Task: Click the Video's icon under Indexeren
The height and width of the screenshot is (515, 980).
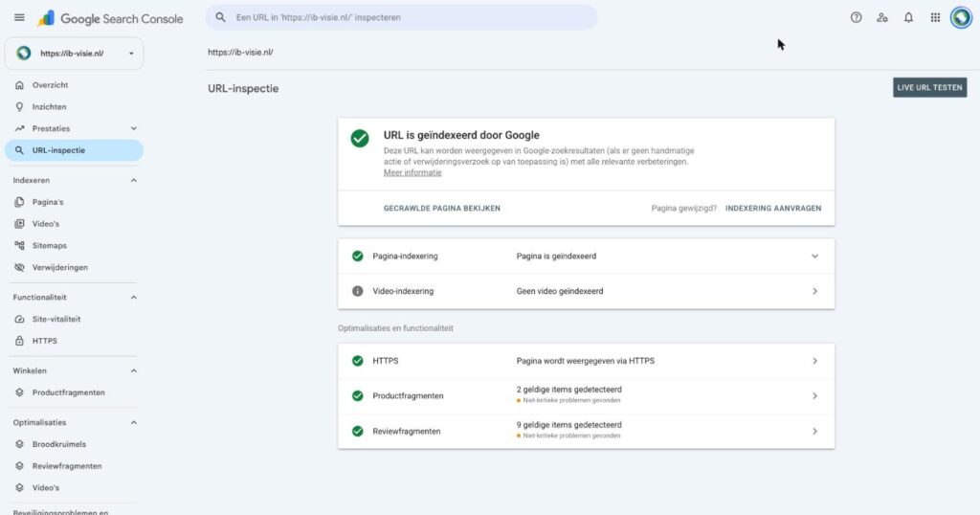Action: [x=19, y=224]
